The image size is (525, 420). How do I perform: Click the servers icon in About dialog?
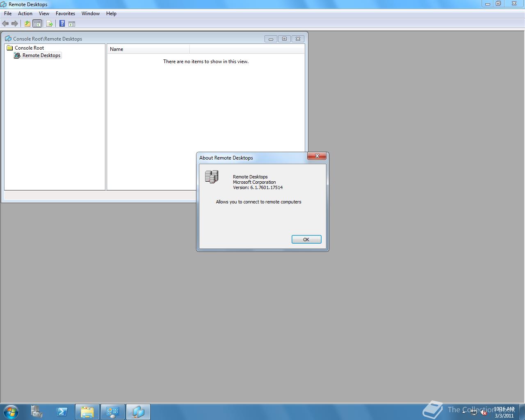click(212, 177)
